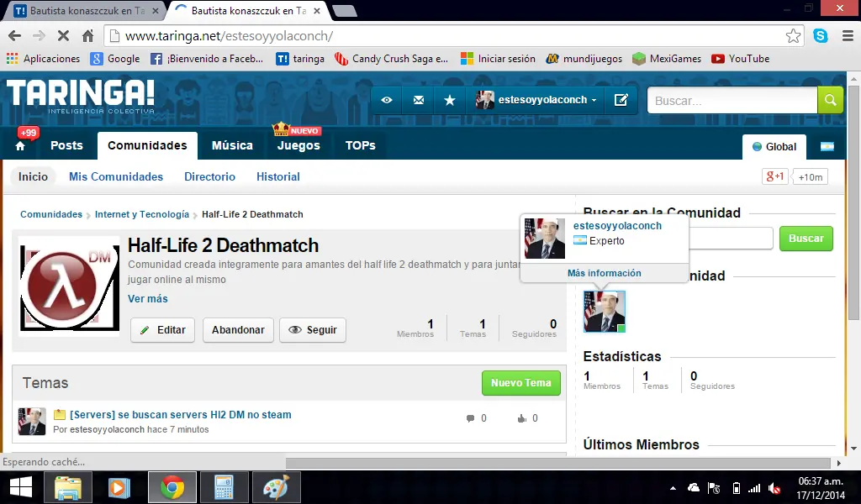This screenshot has height=504, width=861.
Task: Open Iniciar sesión bookmark
Action: click(498, 59)
